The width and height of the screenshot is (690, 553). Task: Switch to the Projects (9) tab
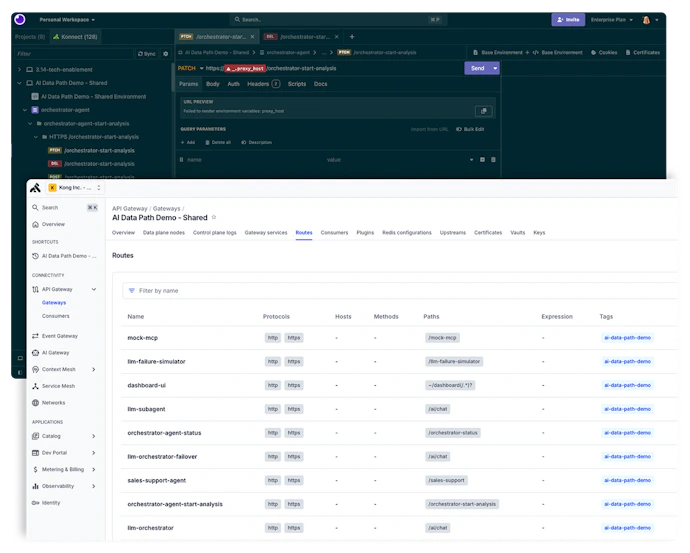30,37
